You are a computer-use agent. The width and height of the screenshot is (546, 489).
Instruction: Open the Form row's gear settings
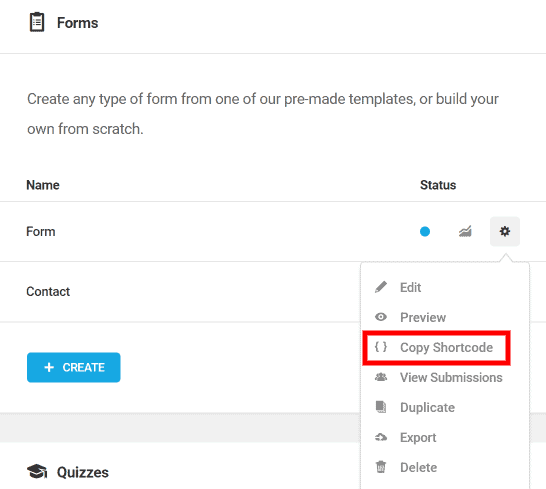[505, 231]
